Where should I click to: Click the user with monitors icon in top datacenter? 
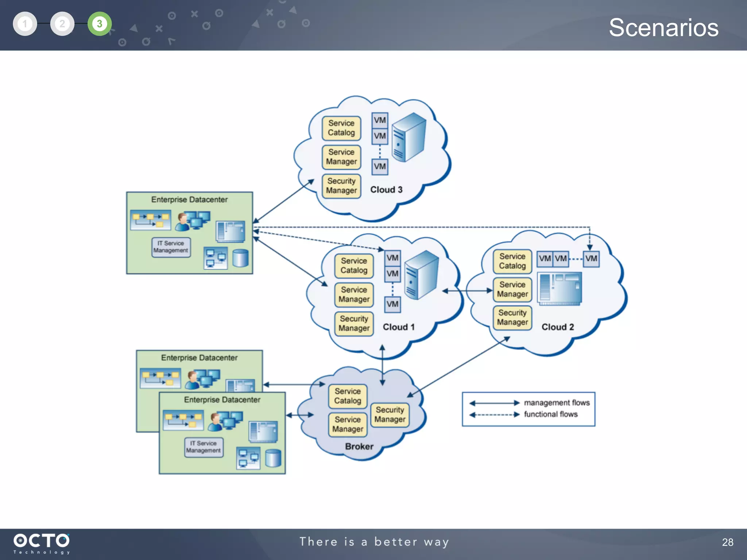point(192,221)
